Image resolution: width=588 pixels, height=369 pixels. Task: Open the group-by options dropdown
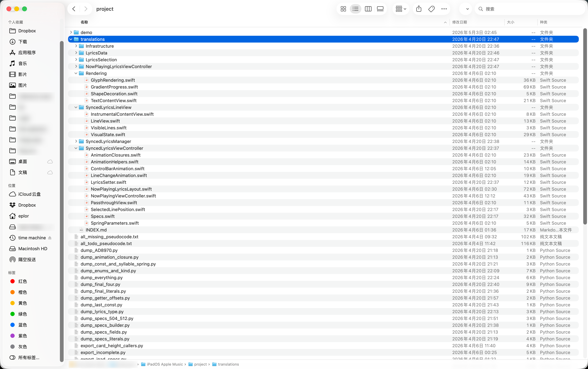pyautogui.click(x=401, y=9)
